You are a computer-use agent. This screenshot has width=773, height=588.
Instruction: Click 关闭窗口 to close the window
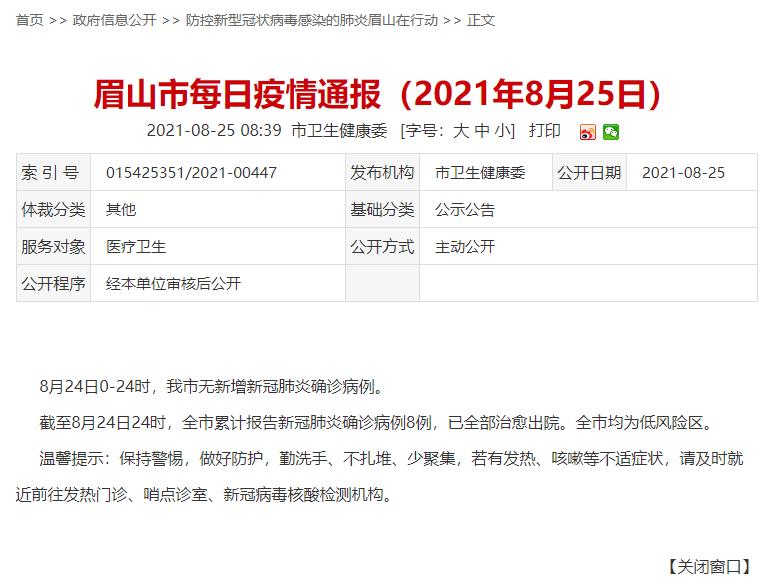(709, 566)
